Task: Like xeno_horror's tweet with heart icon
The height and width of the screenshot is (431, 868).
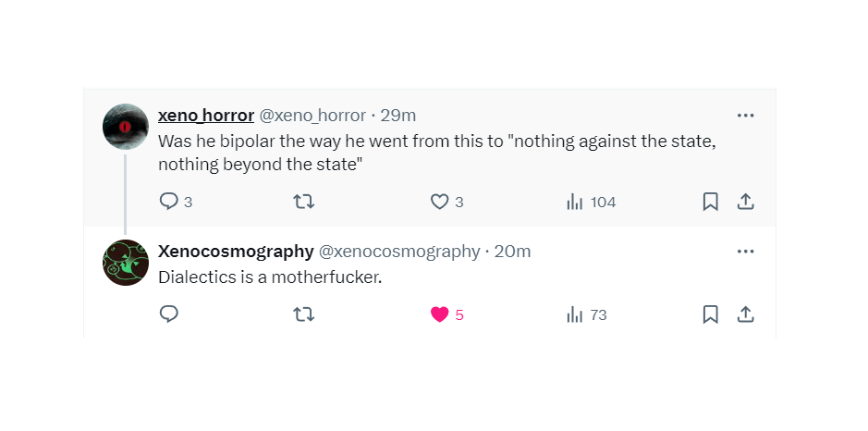Action: (440, 202)
